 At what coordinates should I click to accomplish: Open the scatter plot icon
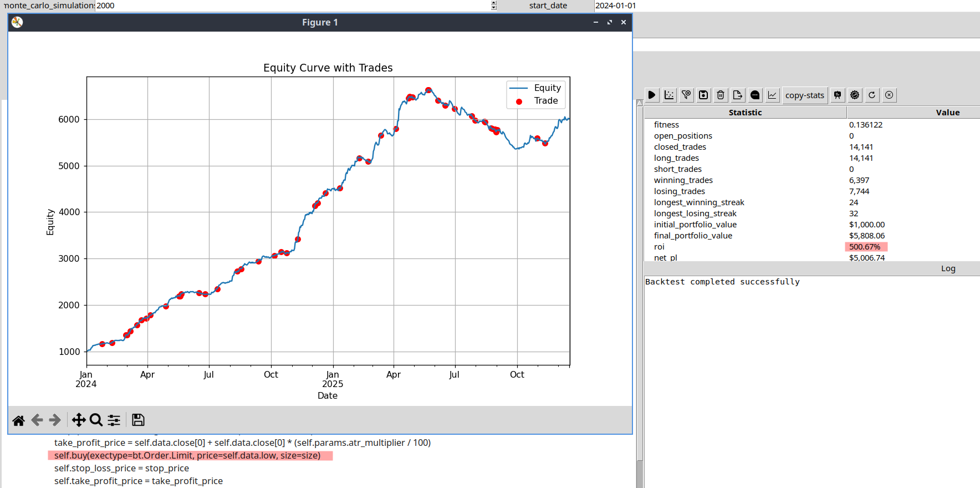click(669, 95)
